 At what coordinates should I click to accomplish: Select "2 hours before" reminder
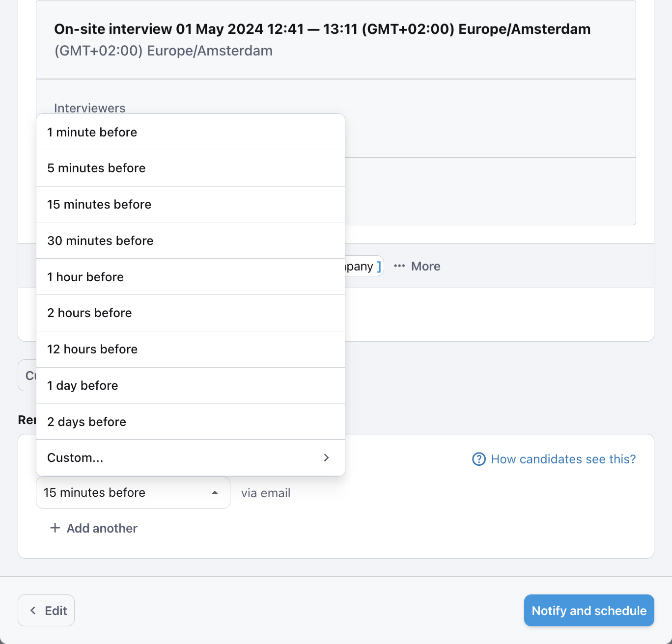pos(191,313)
